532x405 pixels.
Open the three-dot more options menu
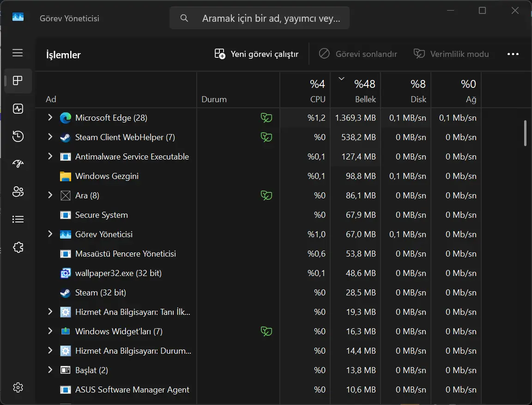[x=513, y=54]
